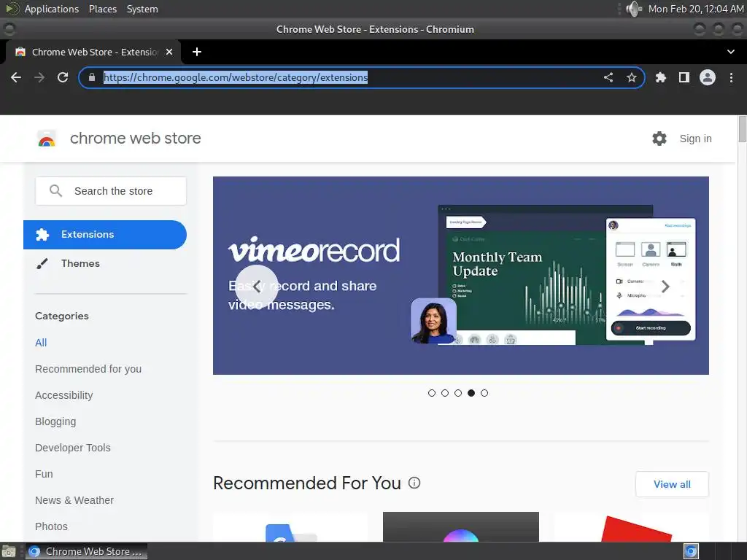Viewport: 747px width, 560px height.
Task: Select the second carousel dot
Action: pyautogui.click(x=445, y=393)
